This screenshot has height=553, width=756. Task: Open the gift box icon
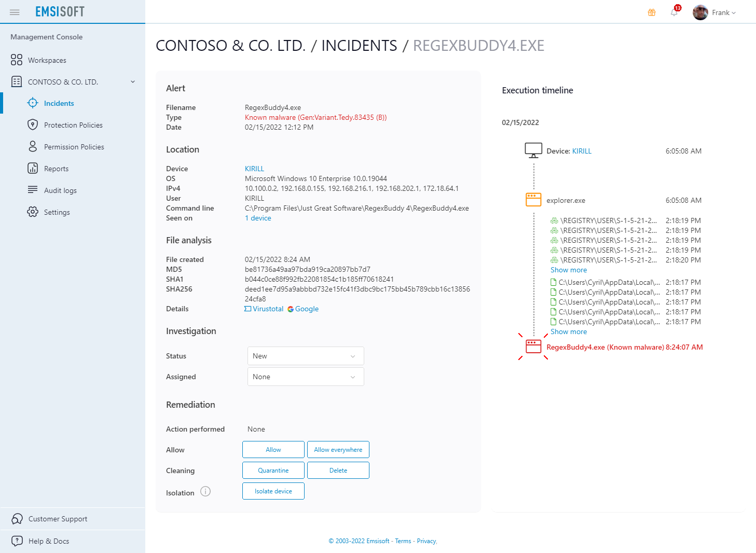tap(652, 12)
